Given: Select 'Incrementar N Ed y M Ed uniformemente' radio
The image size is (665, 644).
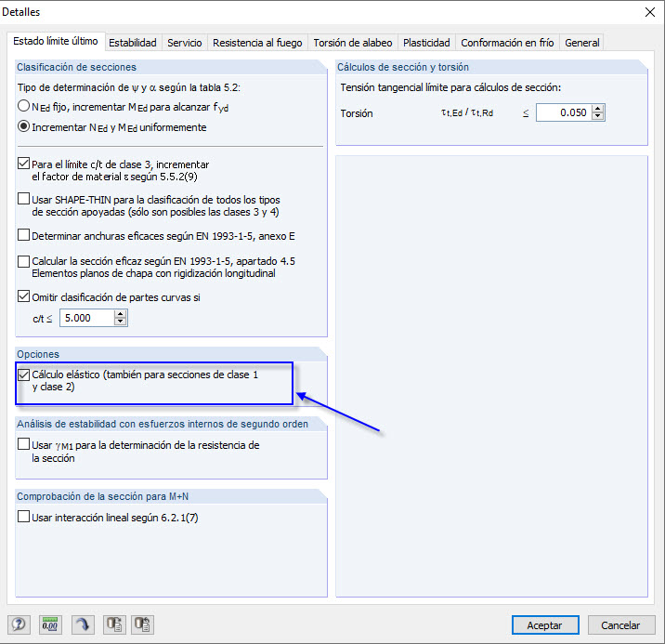Looking at the screenshot, I should [24, 126].
